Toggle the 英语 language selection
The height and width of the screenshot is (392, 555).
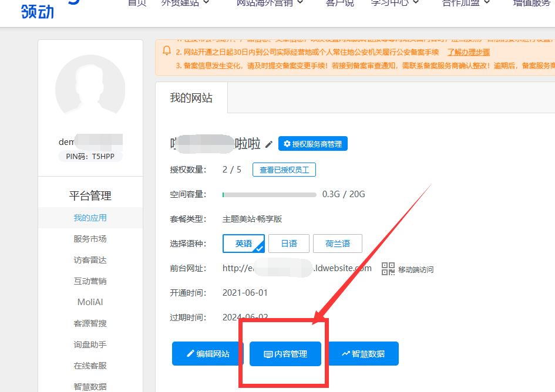click(243, 243)
